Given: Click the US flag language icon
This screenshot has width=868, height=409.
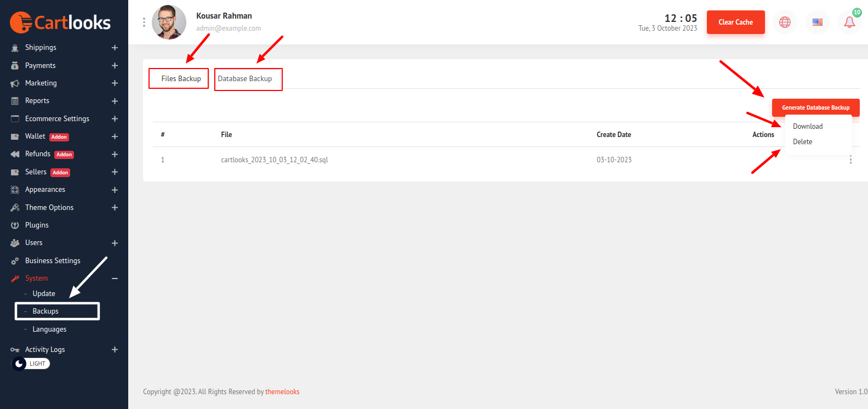Looking at the screenshot, I should pos(817,22).
